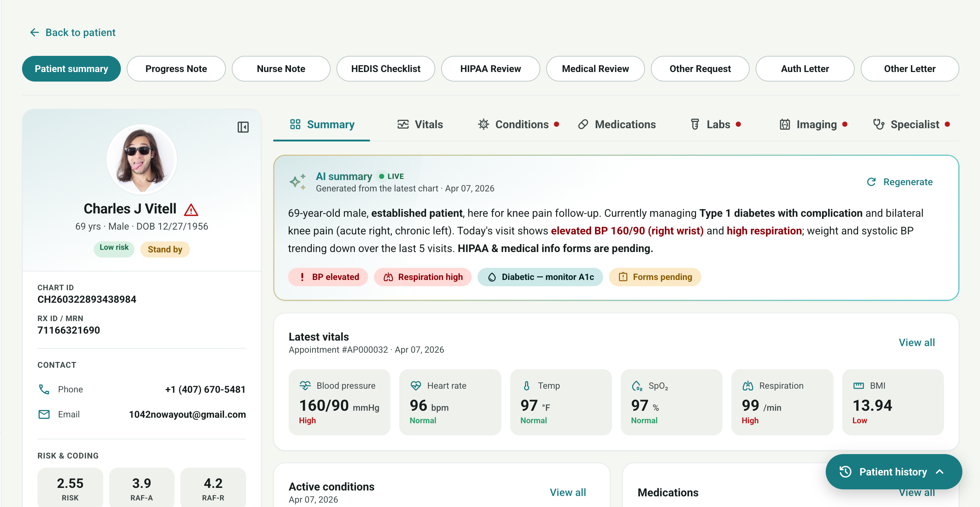Click the phone number +1 (407) 670-5481
Image resolution: width=980 pixels, height=507 pixels.
(205, 389)
